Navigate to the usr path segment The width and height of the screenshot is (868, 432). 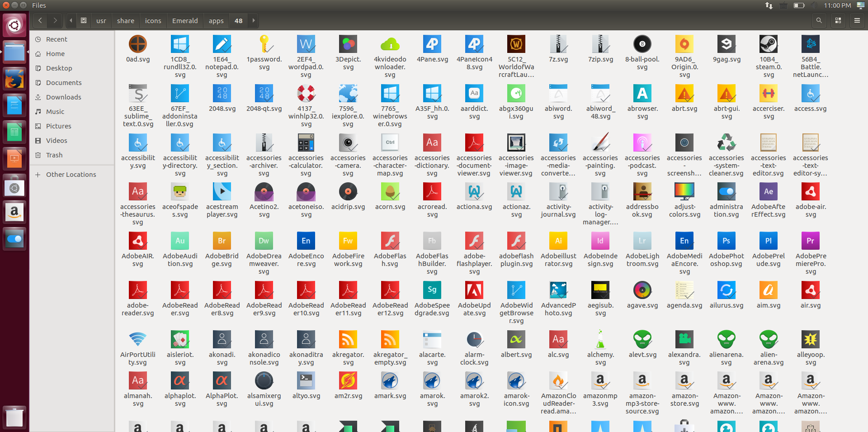(x=101, y=20)
